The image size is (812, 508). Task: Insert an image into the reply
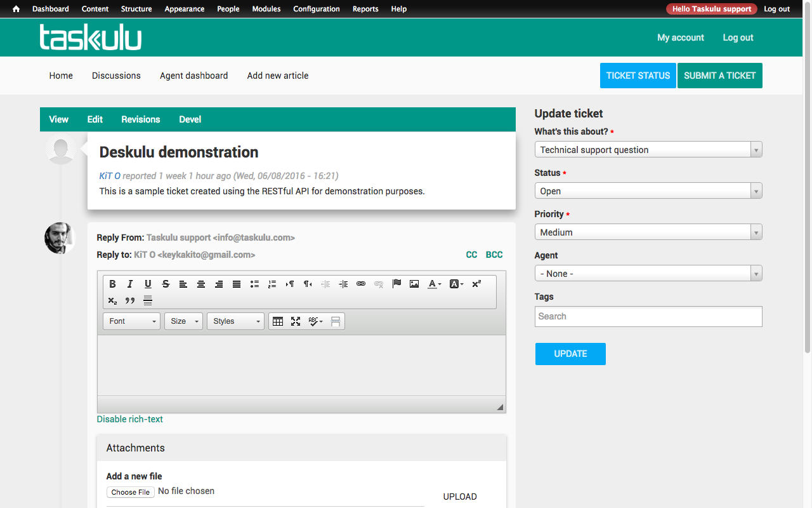[x=414, y=284]
